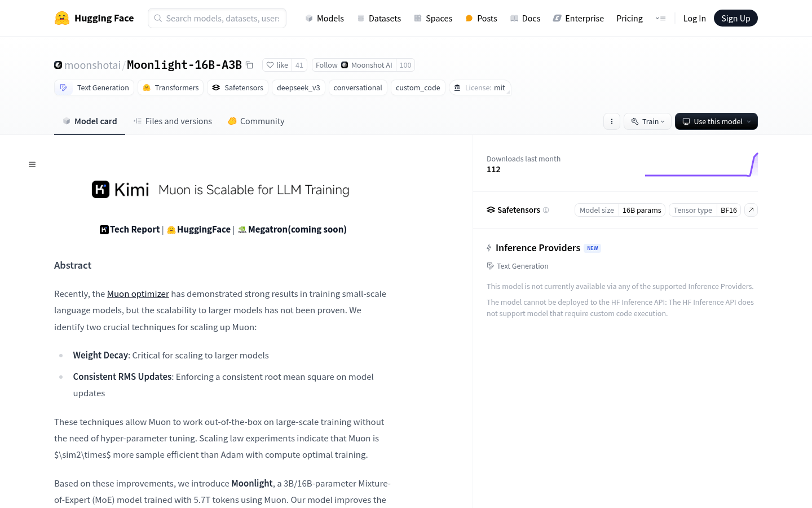This screenshot has width=812, height=508.
Task: Open the Pricing page
Action: coord(629,18)
